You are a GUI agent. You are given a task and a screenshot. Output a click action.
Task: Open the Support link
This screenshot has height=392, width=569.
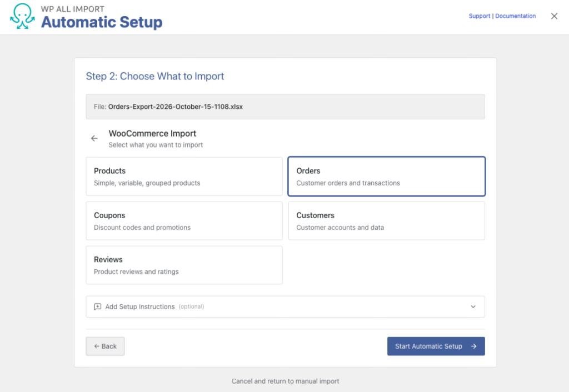point(480,16)
